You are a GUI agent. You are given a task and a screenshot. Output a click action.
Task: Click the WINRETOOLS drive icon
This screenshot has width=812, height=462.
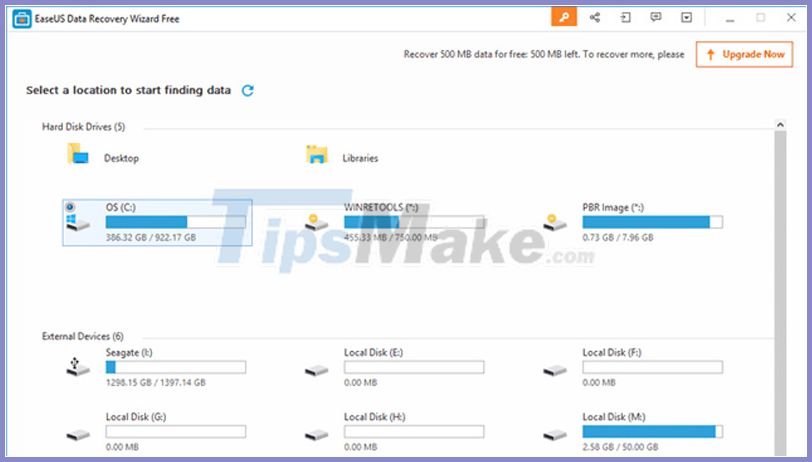click(x=316, y=223)
